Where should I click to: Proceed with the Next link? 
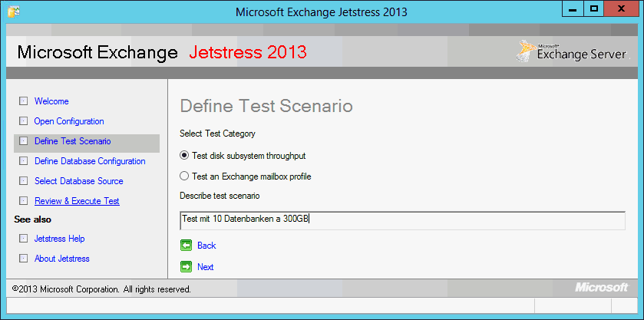tap(206, 267)
